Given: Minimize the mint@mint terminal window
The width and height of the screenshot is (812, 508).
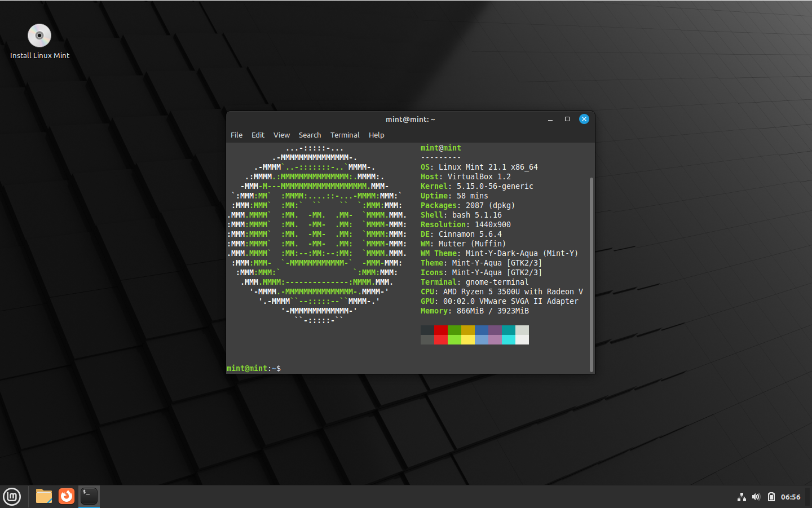Looking at the screenshot, I should click(550, 120).
